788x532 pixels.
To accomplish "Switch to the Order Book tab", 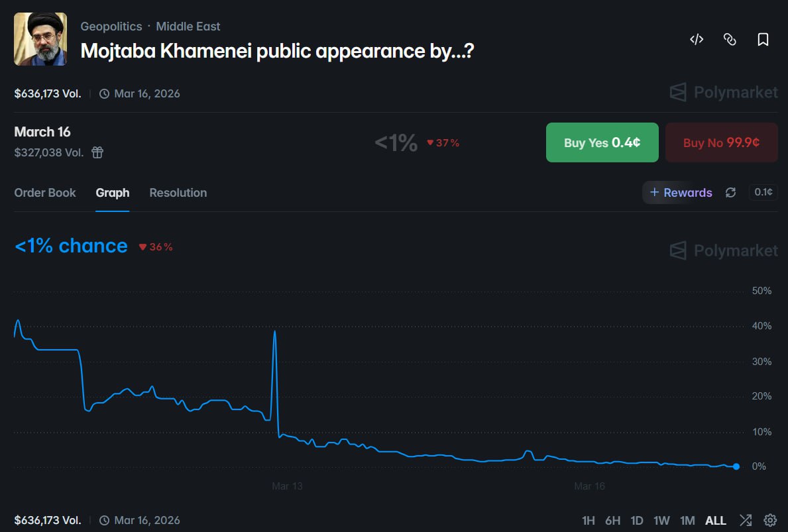I will (x=45, y=193).
